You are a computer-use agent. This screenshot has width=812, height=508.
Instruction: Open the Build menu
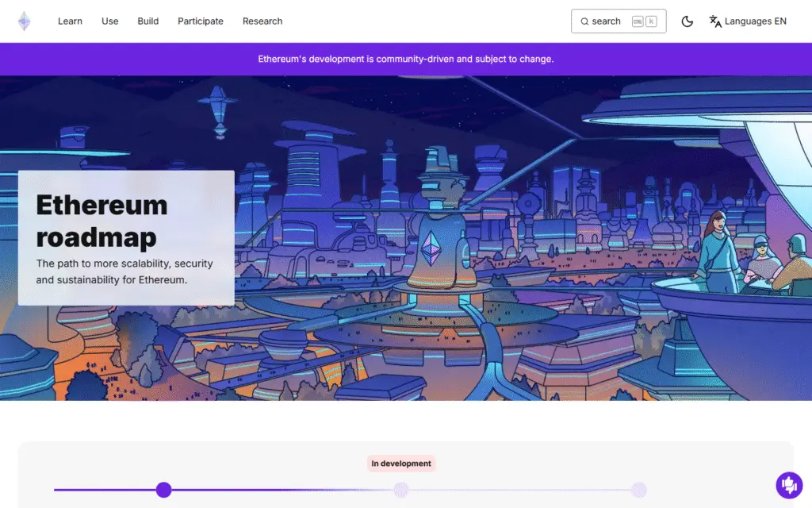(147, 21)
